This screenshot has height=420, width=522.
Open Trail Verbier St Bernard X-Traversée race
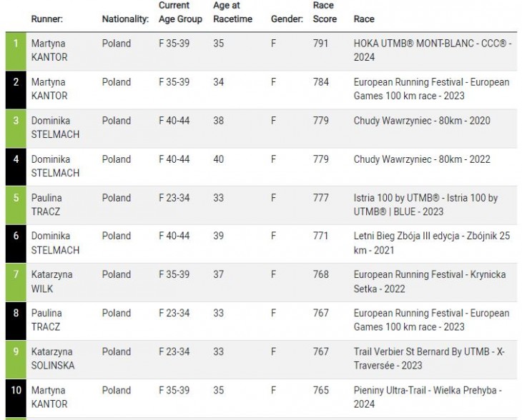429,359
